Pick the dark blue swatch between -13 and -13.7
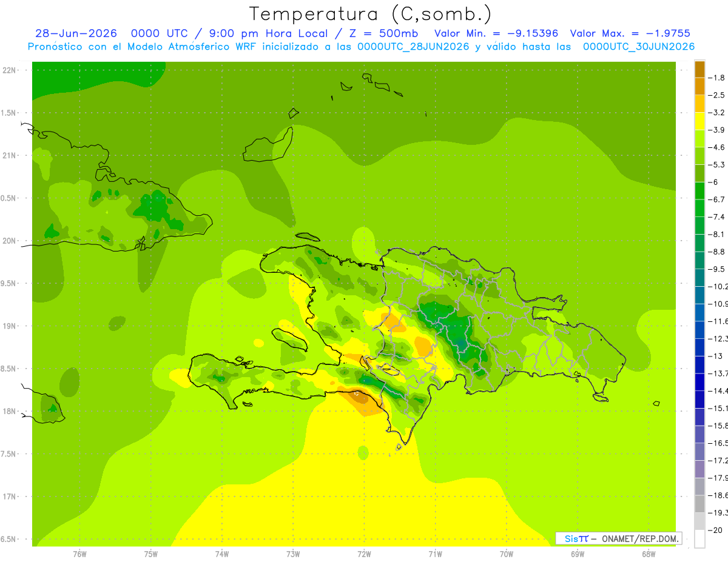 point(699,364)
